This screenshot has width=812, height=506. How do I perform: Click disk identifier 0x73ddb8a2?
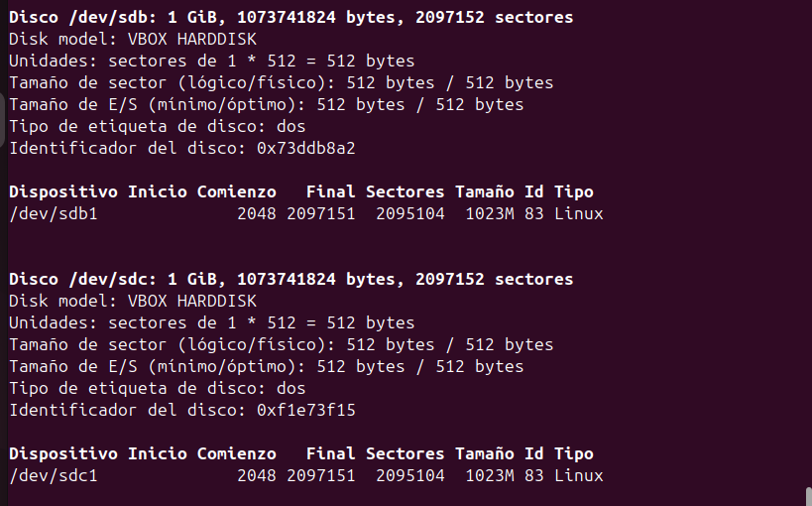[x=305, y=149]
